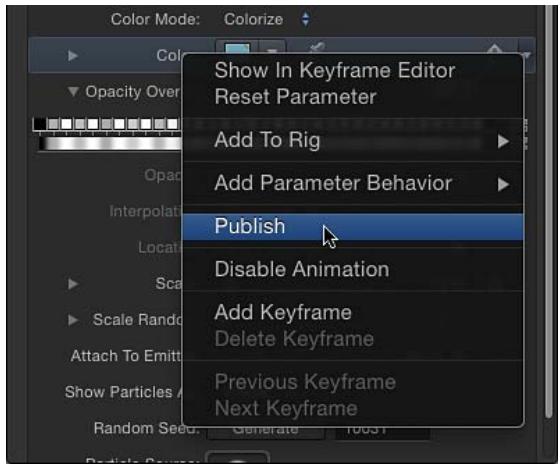This screenshot has width=560, height=464.
Task: Expand the Color parameter disclosure triangle
Action: [x=73, y=56]
